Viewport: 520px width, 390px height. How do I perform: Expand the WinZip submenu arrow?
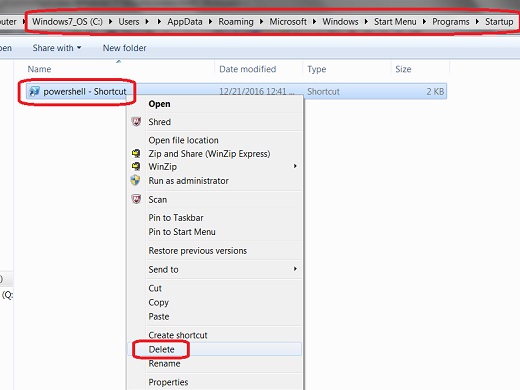coord(295,166)
